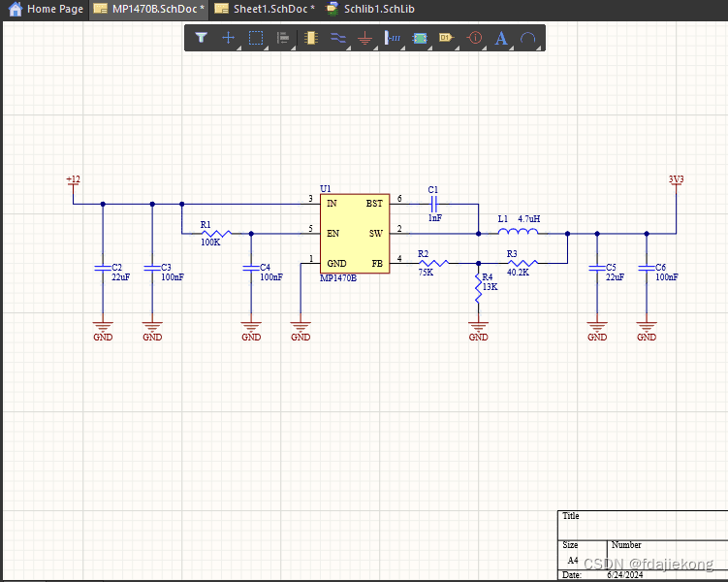This screenshot has width=728, height=582.
Task: Switch to the MP1470B.SchDoc tab
Action: pyautogui.click(x=148, y=9)
